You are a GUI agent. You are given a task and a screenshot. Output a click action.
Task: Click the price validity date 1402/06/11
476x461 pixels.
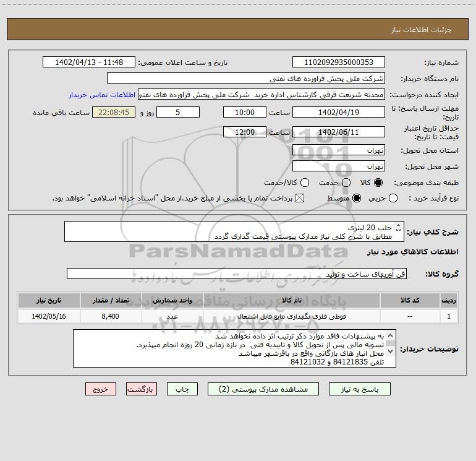tap(339, 132)
